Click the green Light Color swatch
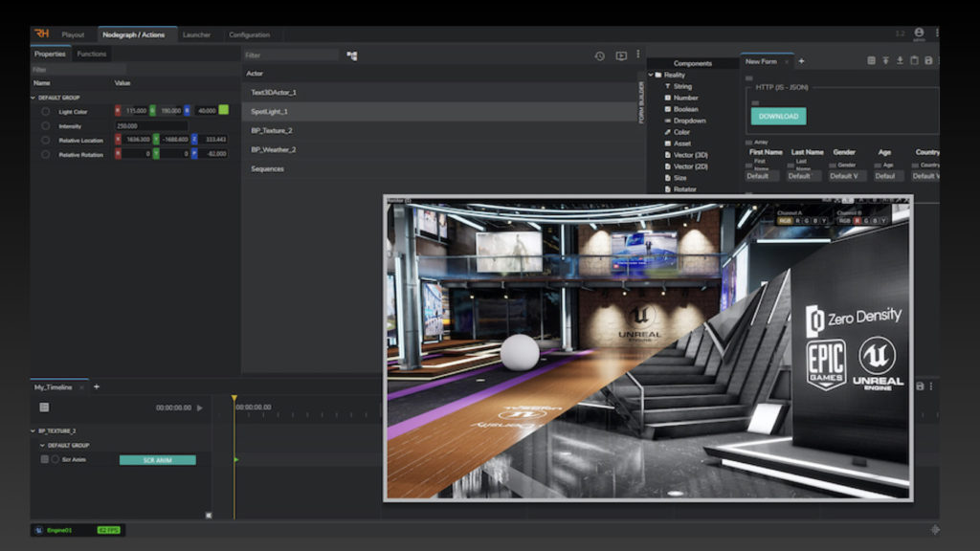Viewport: 980px width, 551px height. (x=224, y=110)
